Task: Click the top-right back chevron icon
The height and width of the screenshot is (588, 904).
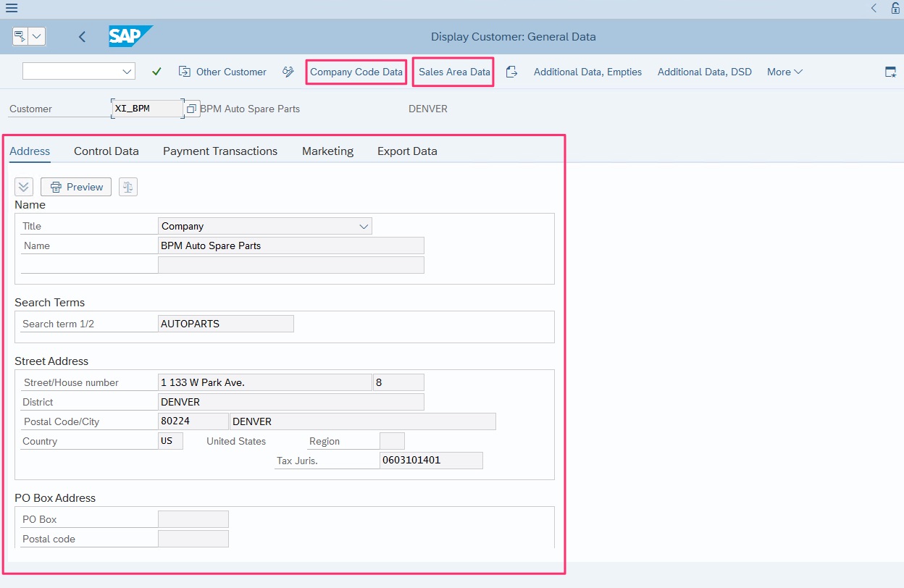Action: pos(874,8)
